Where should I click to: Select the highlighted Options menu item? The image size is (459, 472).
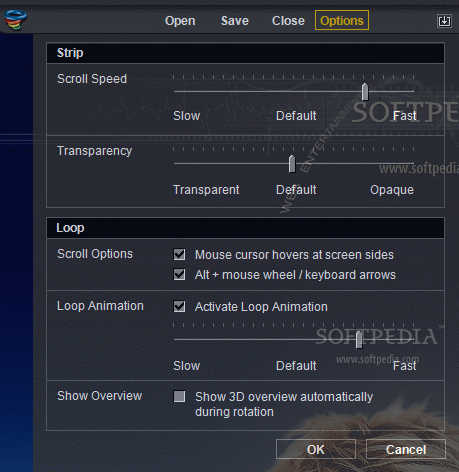point(342,20)
